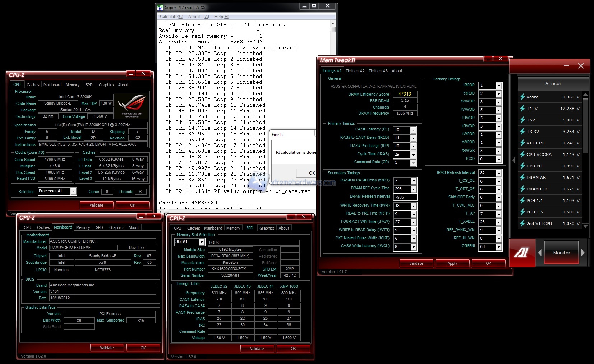
Task: Open the Caches tab in top CPU-Z
Action: coord(33,85)
